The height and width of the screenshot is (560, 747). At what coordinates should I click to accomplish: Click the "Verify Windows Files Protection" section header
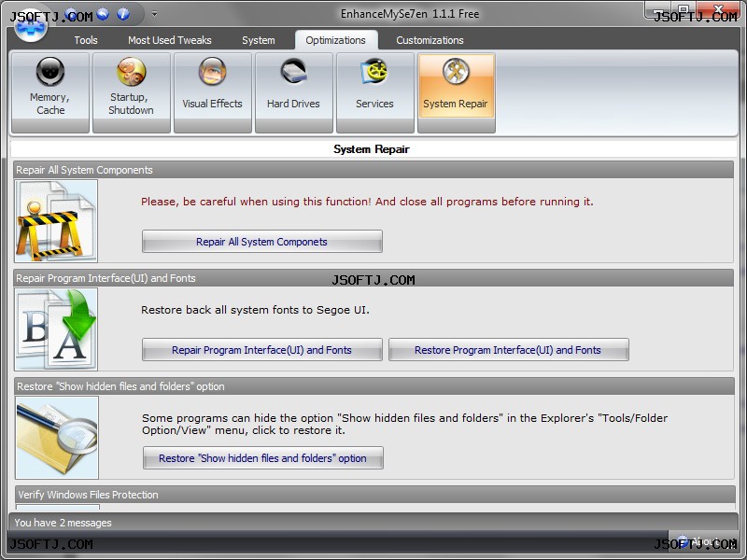tap(375, 495)
